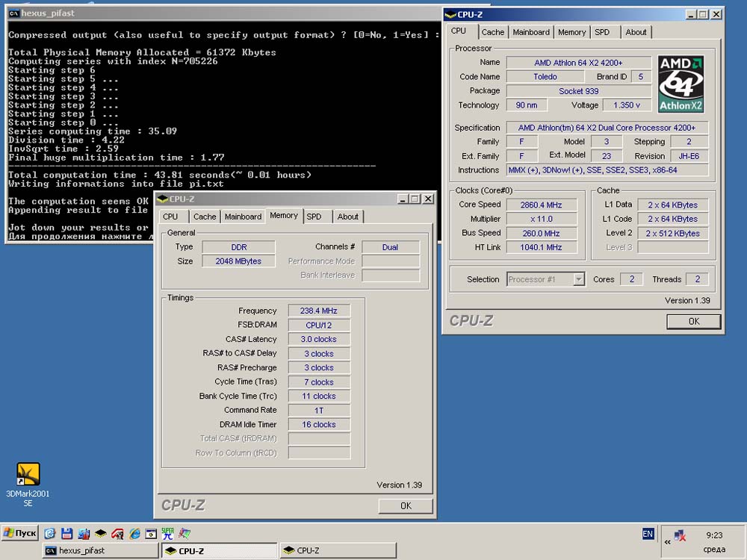Click the Code Name field Toledo

pos(545,77)
